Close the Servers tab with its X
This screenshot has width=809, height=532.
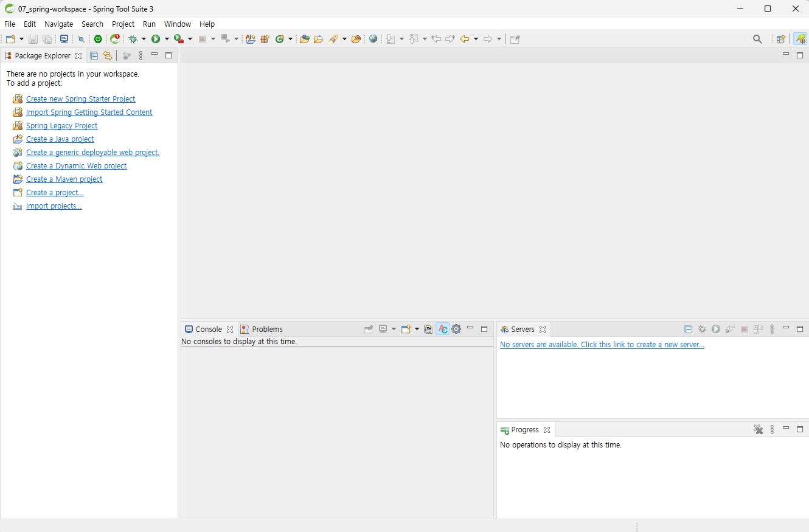point(543,329)
